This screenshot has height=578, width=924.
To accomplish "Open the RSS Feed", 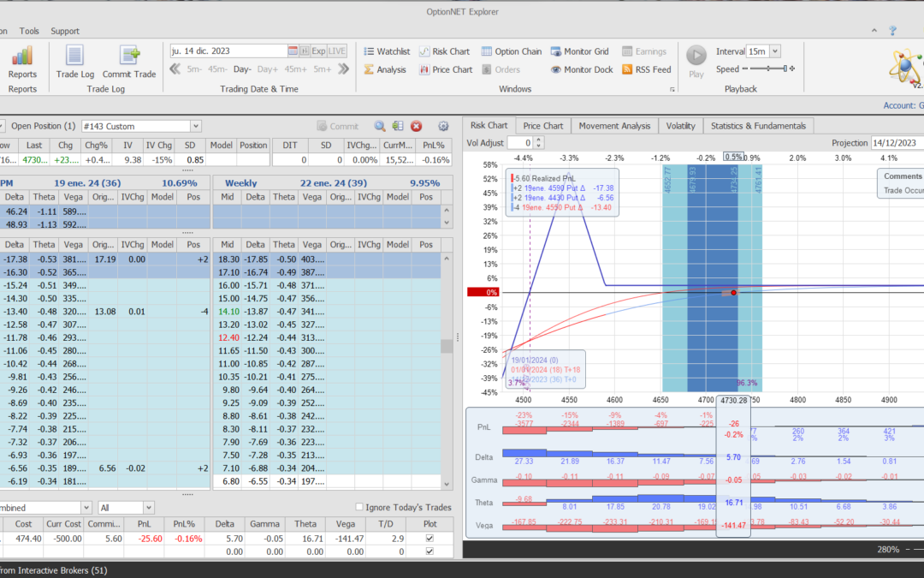I will (x=646, y=69).
